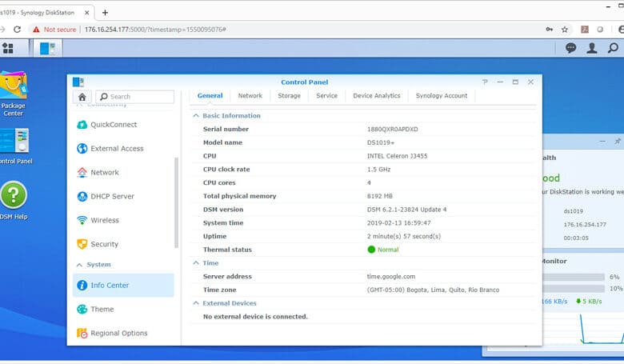Open DSM Help desktop icon
The height and width of the screenshot is (364, 624).
(x=14, y=200)
